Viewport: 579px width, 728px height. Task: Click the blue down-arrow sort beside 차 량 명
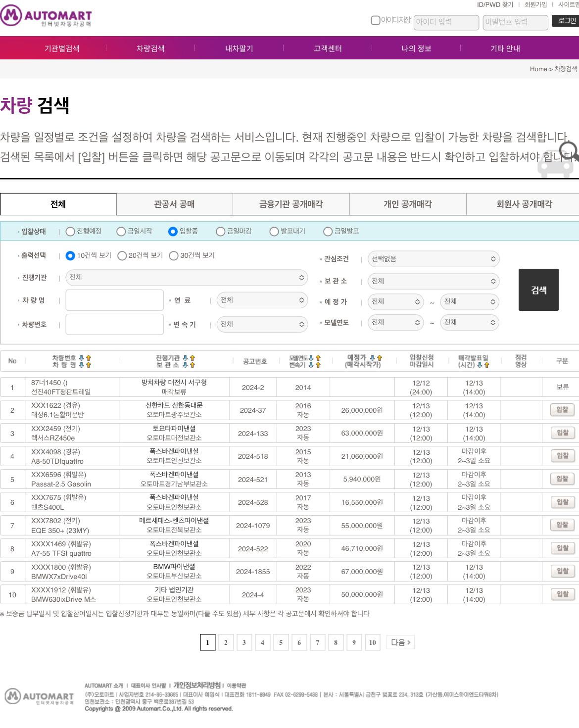coord(82,365)
